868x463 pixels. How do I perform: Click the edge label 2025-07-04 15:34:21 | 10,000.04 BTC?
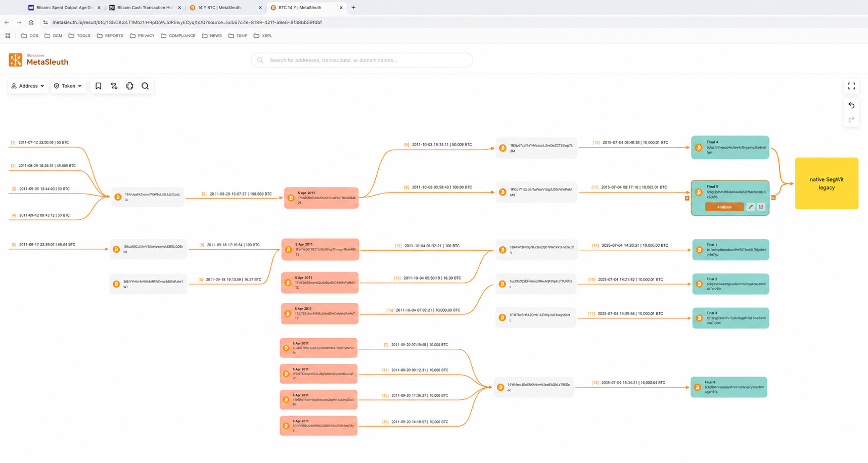628,383
